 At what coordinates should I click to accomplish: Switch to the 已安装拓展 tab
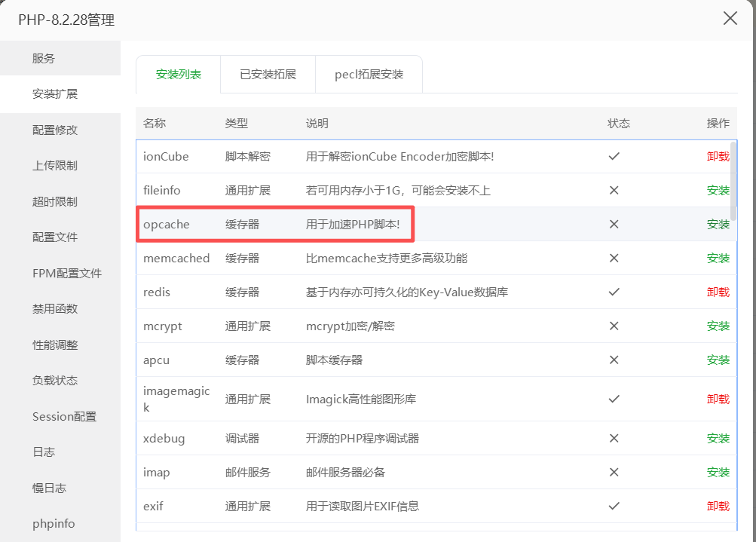click(x=268, y=75)
